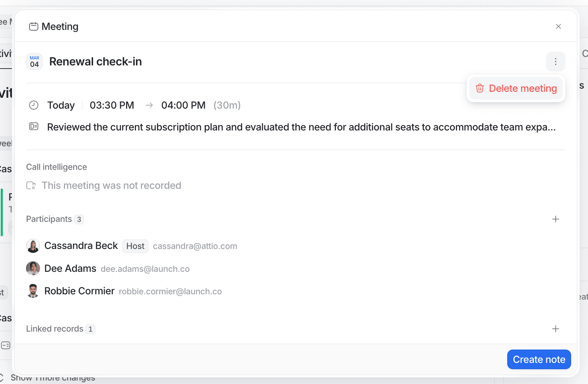Open the dee.adams@launch.co email address
The width and height of the screenshot is (588, 384).
click(145, 269)
